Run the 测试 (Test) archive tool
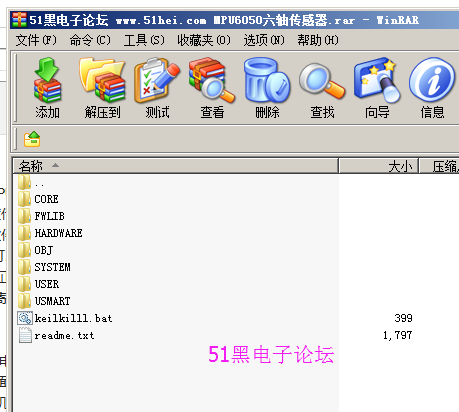The width and height of the screenshot is (459, 412). pos(157,88)
